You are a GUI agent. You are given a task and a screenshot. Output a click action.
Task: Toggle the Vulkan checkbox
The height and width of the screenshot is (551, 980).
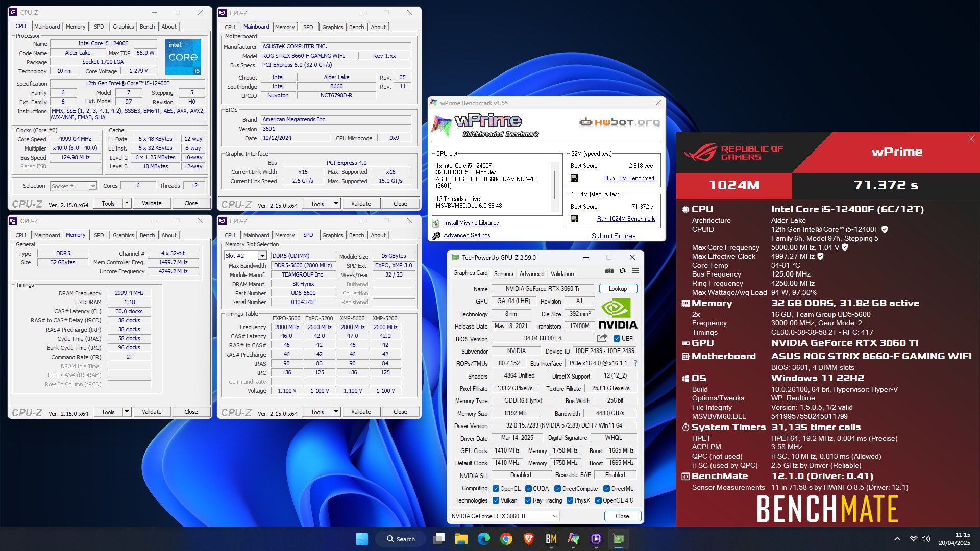496,500
